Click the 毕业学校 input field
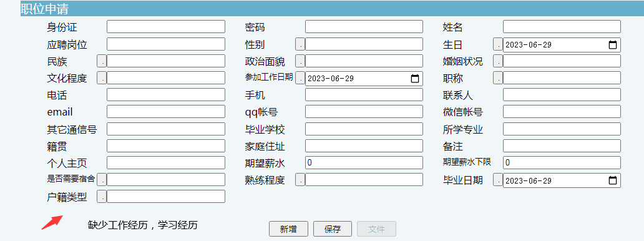 tap(364, 129)
